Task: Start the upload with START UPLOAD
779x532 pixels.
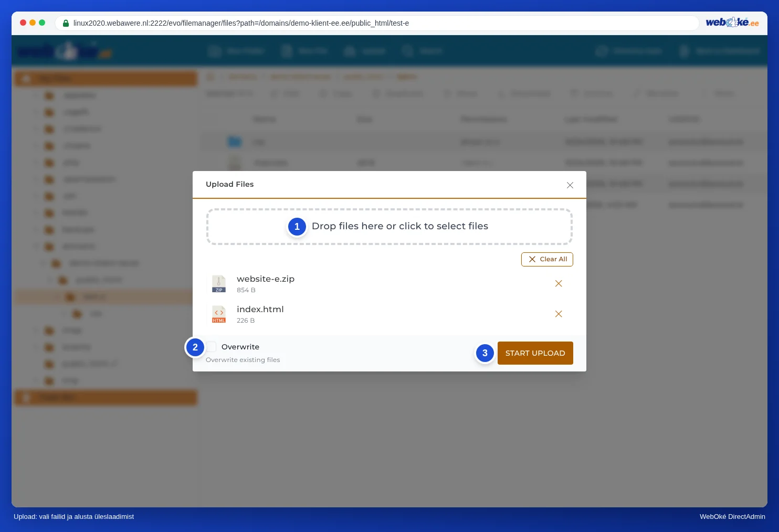Action: [x=535, y=353]
